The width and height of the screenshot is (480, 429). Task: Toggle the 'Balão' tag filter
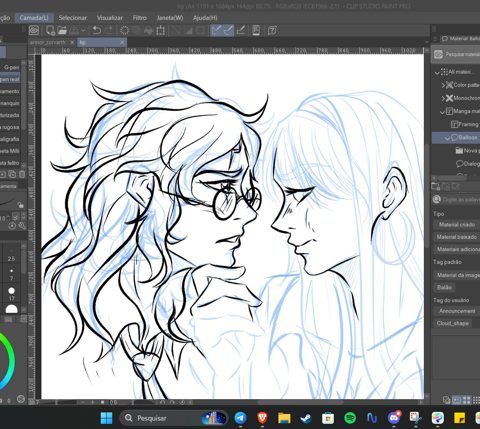[444, 287]
